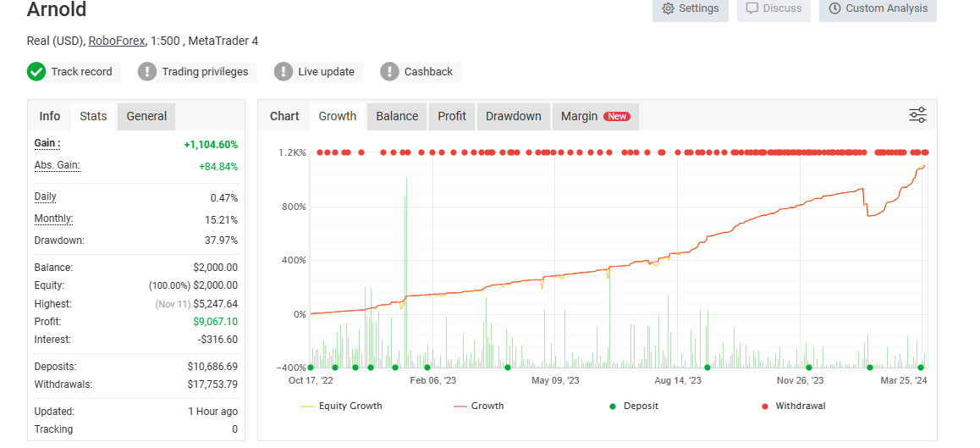This screenshot has height=448, width=980.
Task: Click the Live update warning icon
Action: click(284, 71)
